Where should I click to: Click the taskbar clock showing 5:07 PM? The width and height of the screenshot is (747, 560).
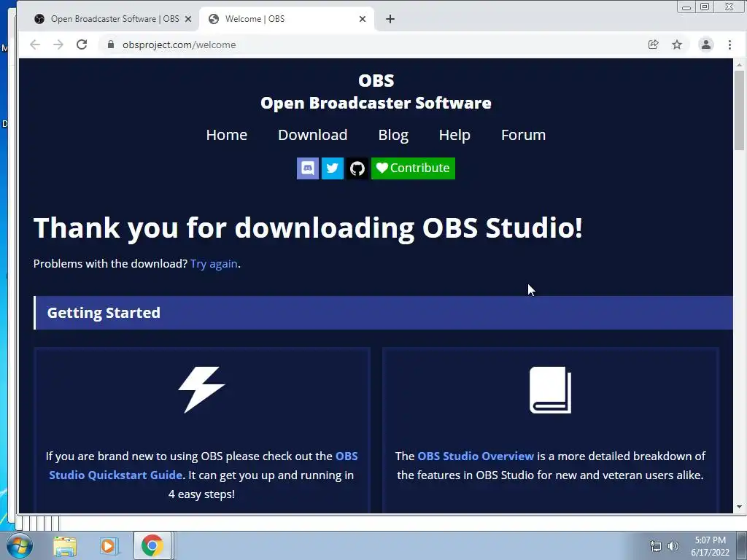pyautogui.click(x=710, y=546)
